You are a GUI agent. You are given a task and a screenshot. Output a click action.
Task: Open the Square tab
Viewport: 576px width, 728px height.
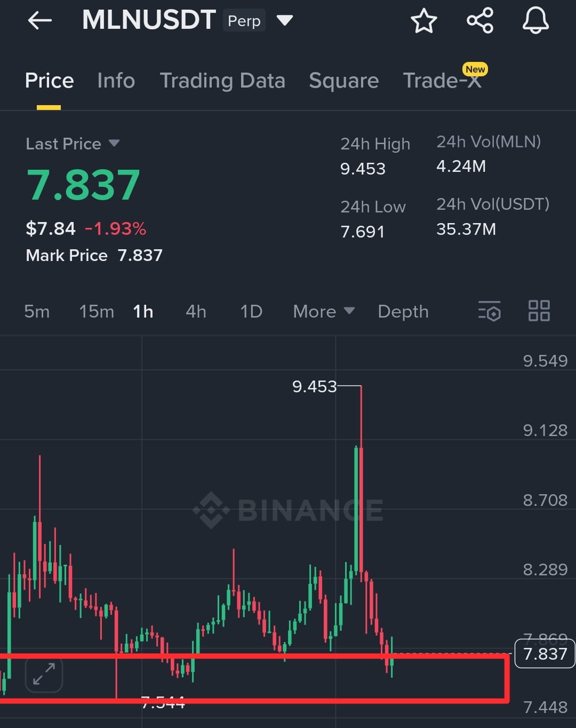point(343,81)
